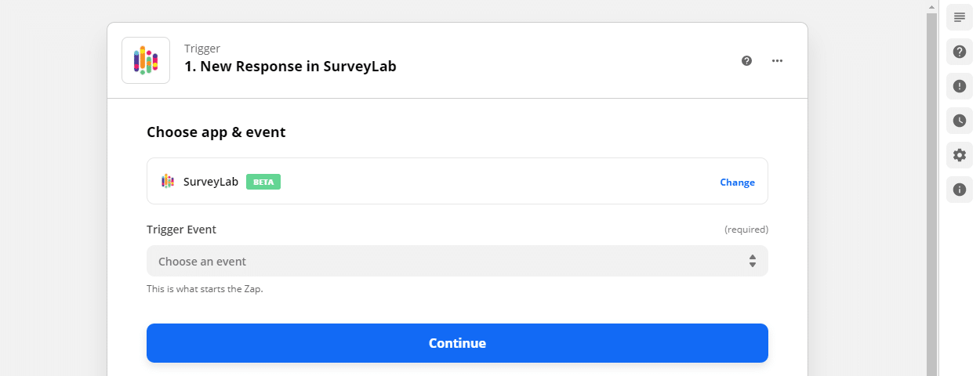Open the info details icon in sidebar

click(959, 190)
